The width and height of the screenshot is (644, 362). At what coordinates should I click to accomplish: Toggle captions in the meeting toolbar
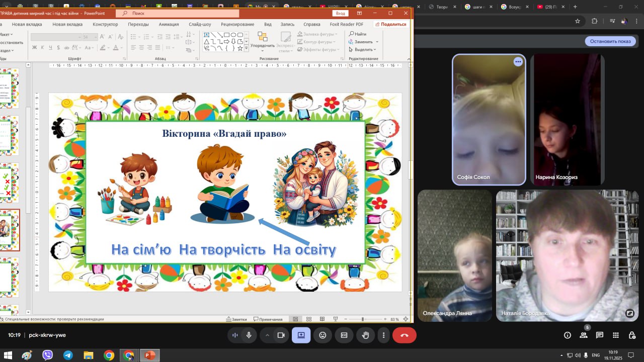[x=344, y=335]
